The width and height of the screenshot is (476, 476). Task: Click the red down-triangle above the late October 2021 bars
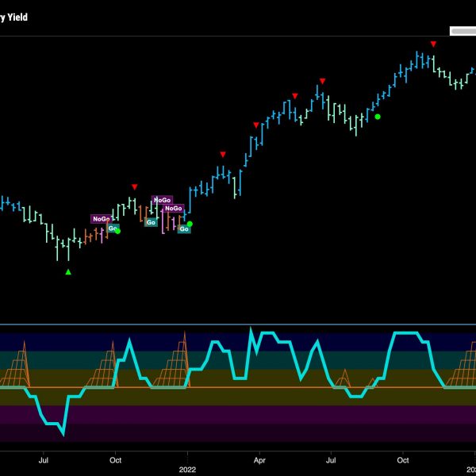135,187
